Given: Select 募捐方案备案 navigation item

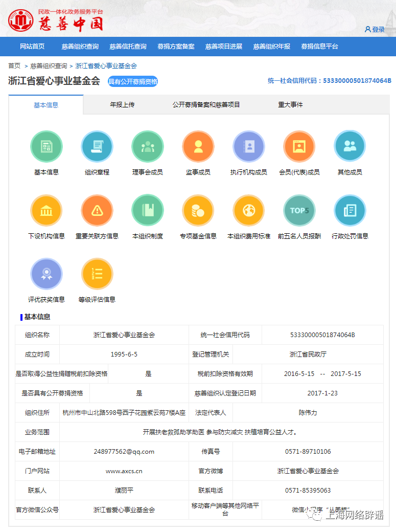Looking at the screenshot, I should pyautogui.click(x=176, y=47).
